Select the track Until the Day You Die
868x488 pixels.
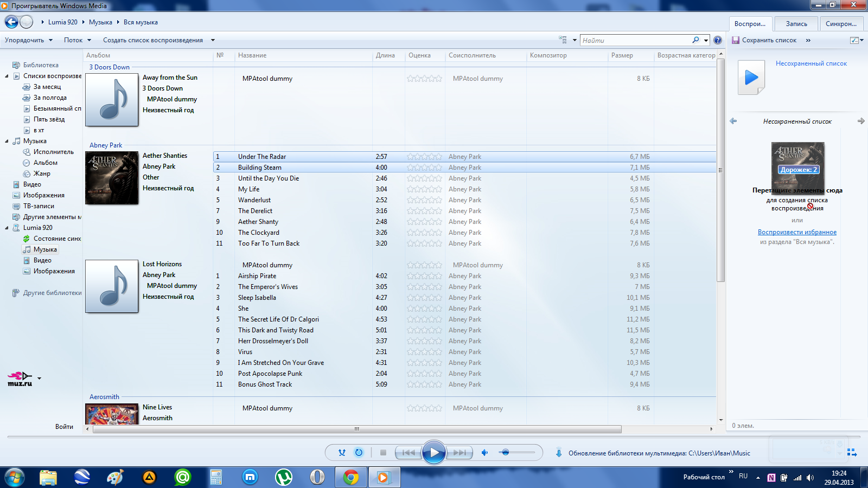click(x=269, y=178)
